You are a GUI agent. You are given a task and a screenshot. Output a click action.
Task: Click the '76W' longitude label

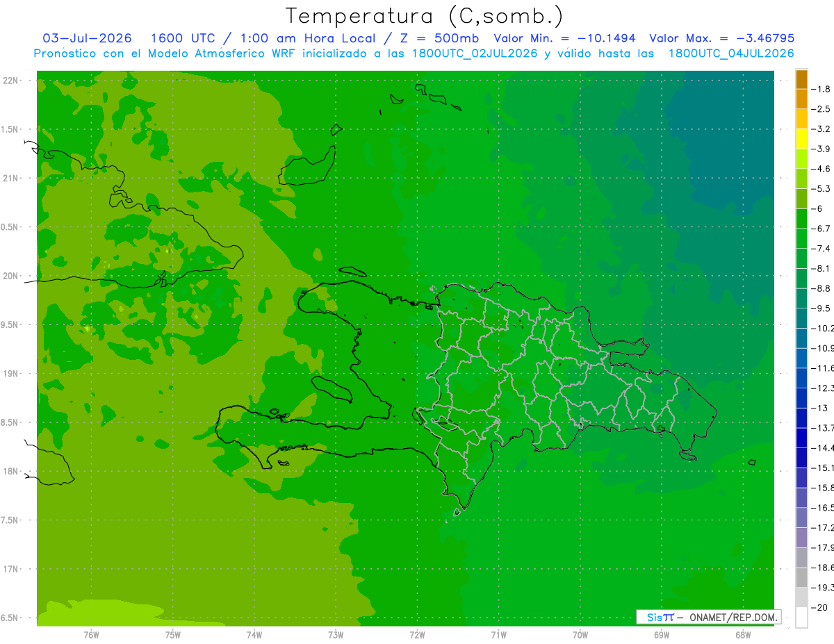coord(91,634)
